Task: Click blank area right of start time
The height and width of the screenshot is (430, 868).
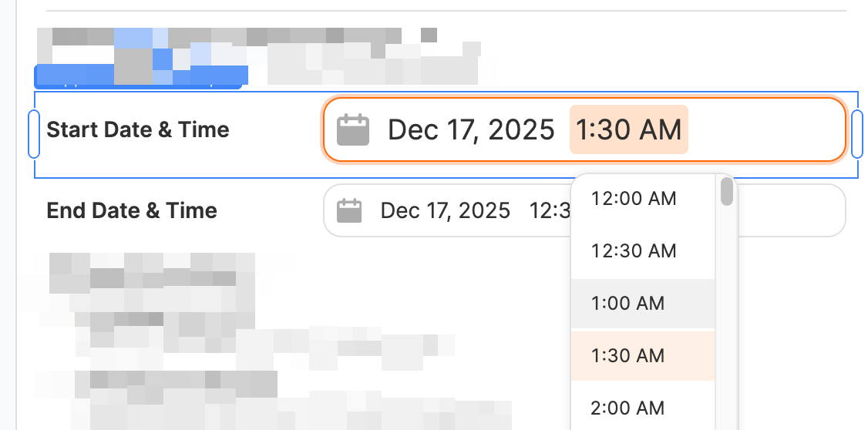Action: (x=763, y=130)
